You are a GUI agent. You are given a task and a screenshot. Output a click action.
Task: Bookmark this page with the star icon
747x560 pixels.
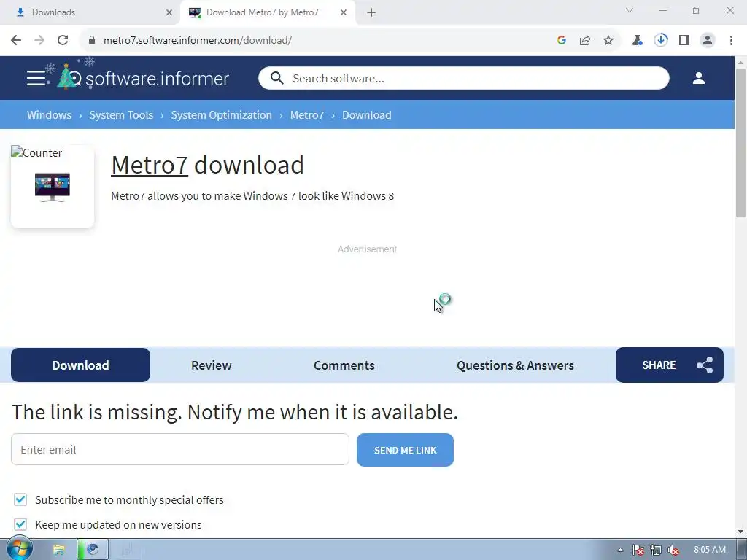pos(608,41)
